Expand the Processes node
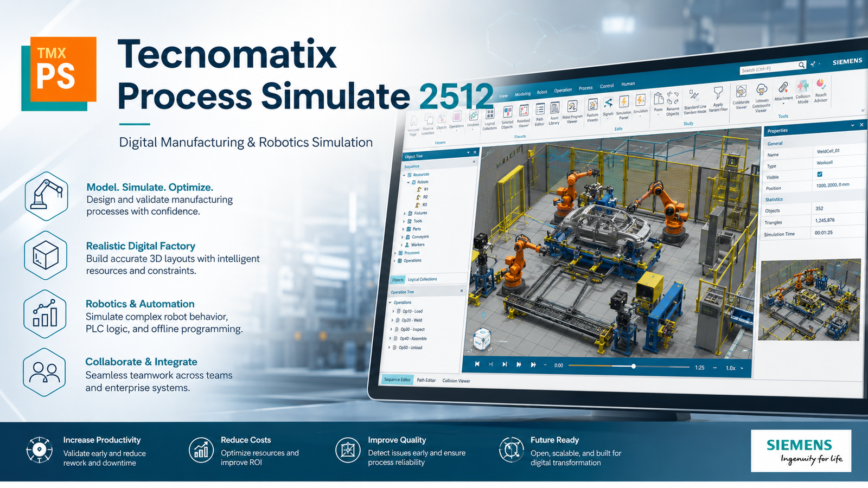Viewport: 868px width, 488px height. click(x=395, y=253)
